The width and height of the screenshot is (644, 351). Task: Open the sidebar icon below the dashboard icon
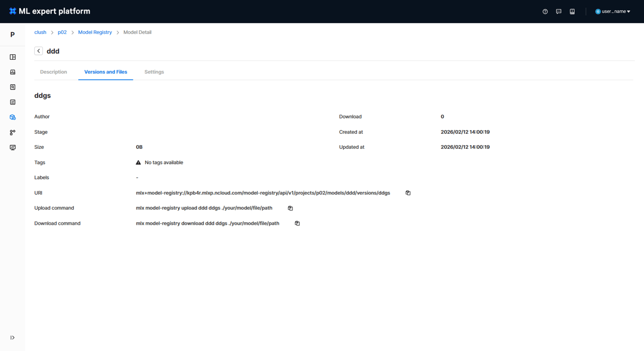click(13, 72)
